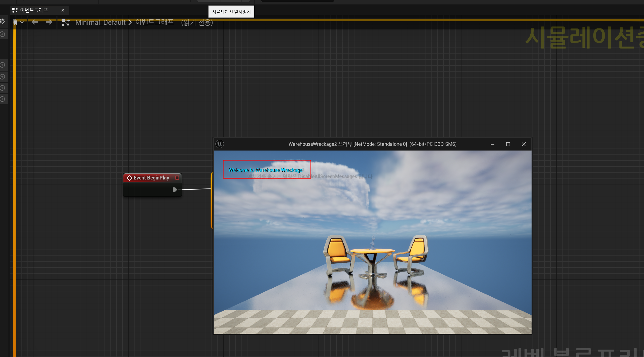The width and height of the screenshot is (644, 357).
Task: Click the 이벤트그래프 breadcrumb label
Action: [x=154, y=22]
